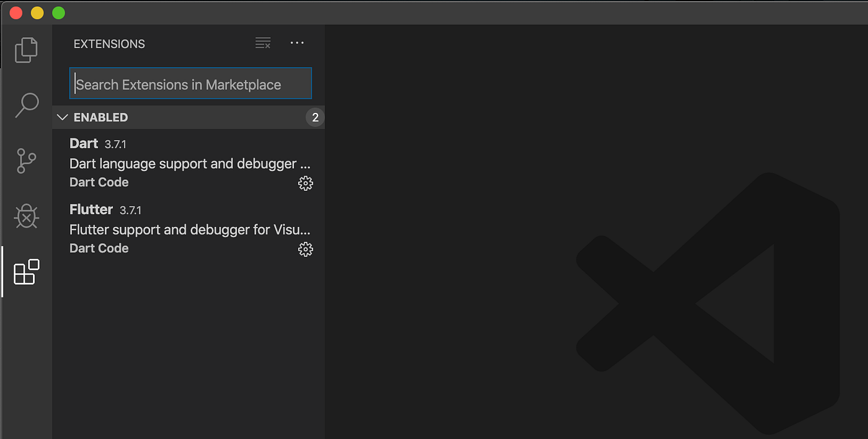
Task: Clear the extensions search results icon
Action: [x=263, y=43]
